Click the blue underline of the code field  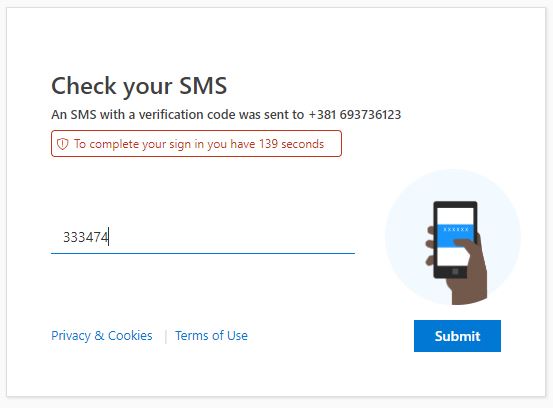click(203, 253)
